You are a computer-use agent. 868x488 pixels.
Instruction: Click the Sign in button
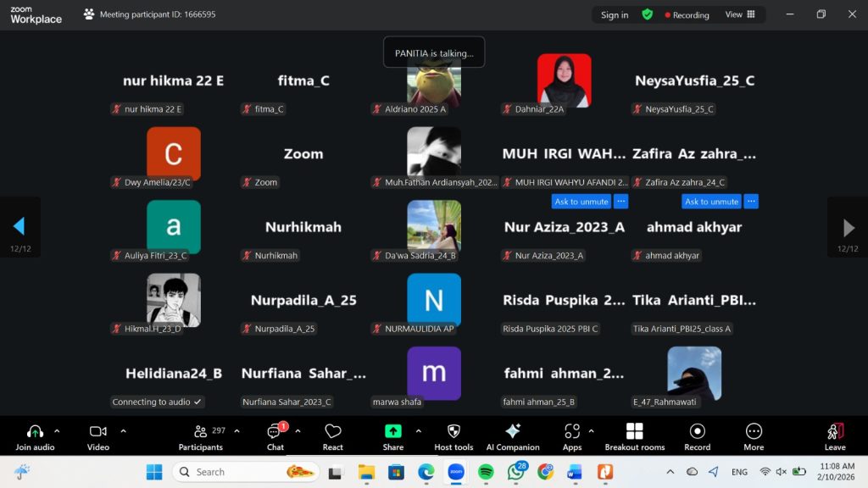click(x=615, y=14)
